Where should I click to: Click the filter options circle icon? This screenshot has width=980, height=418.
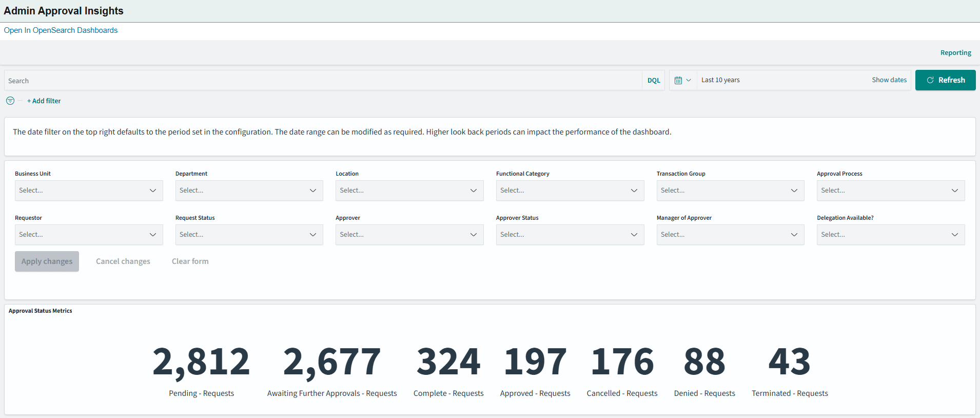[10, 101]
